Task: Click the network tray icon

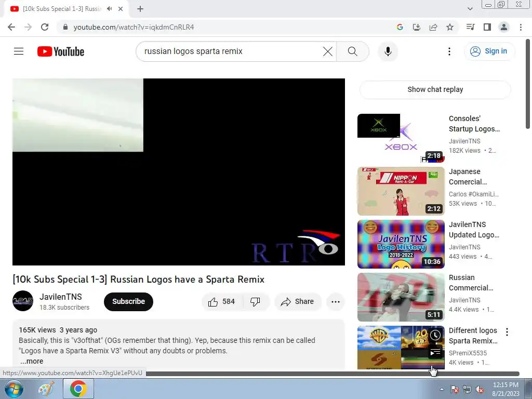Action: (x=467, y=390)
